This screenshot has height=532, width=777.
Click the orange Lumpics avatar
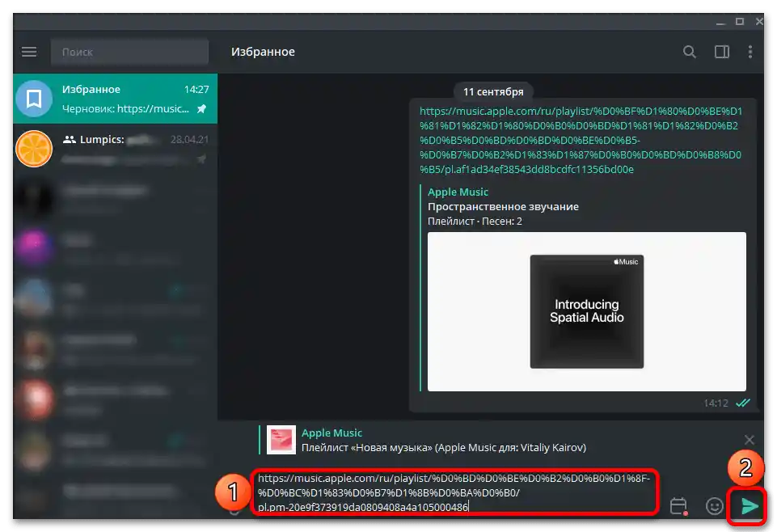pyautogui.click(x=34, y=149)
